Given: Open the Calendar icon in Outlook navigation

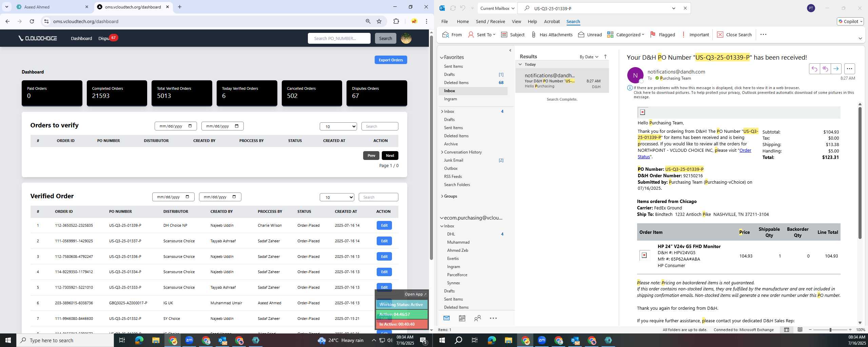Looking at the screenshot, I should point(462,318).
